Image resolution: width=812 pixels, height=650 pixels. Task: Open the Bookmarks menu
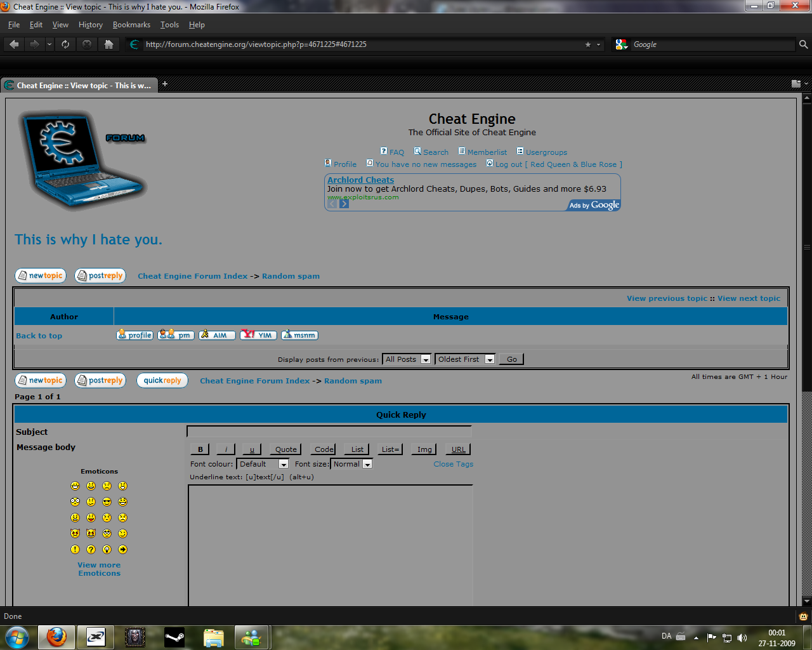coord(131,25)
